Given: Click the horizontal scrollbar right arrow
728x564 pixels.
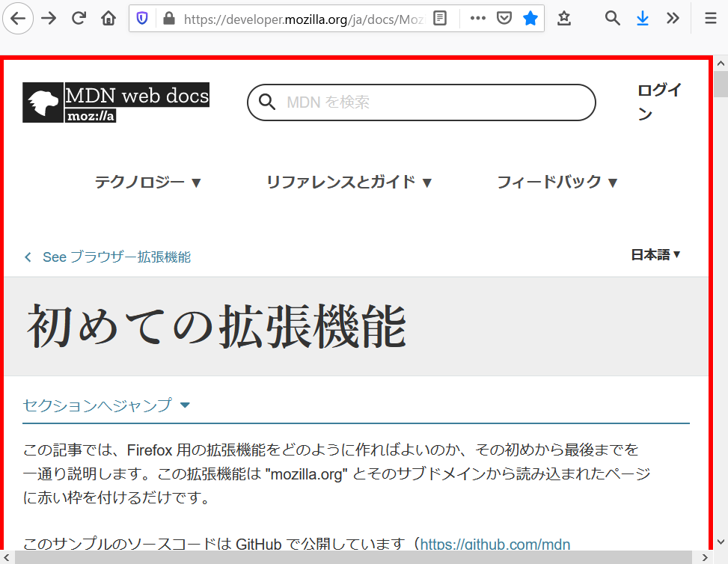Looking at the screenshot, I should [705, 557].
